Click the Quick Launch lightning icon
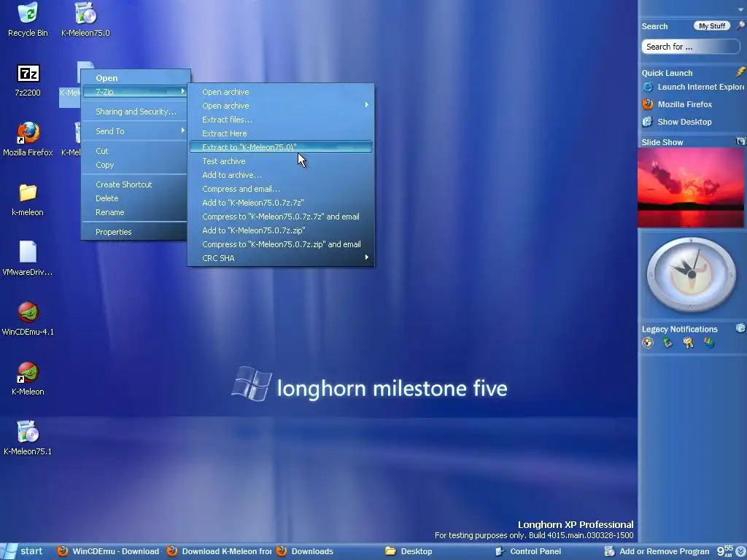 coord(740,72)
